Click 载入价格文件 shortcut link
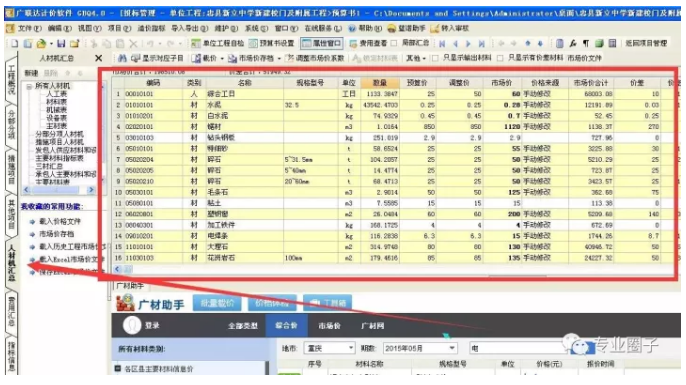This screenshot has height=385, width=686. (60, 221)
